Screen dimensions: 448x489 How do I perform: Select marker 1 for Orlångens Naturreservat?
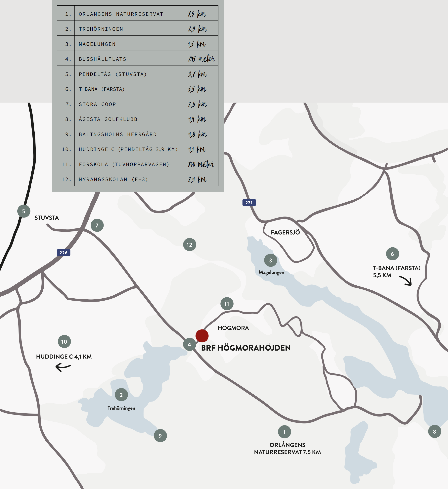(284, 432)
